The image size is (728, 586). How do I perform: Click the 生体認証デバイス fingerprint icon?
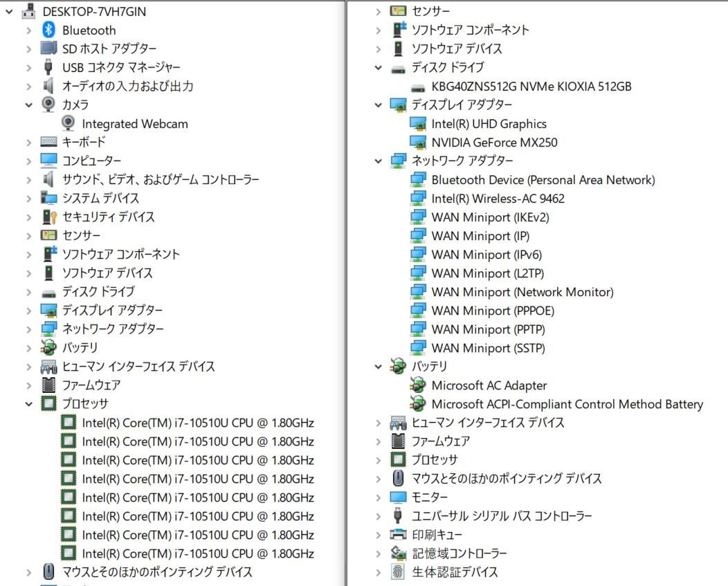398,572
